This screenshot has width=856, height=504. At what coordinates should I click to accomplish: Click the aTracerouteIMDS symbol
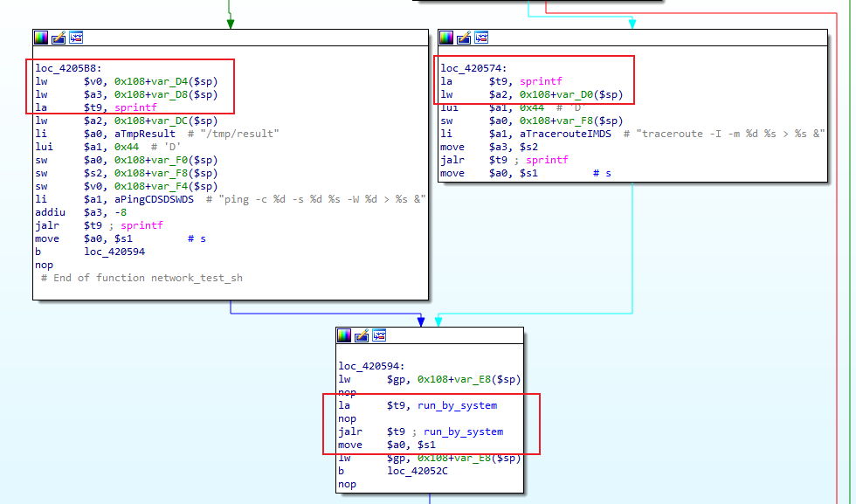coord(565,134)
